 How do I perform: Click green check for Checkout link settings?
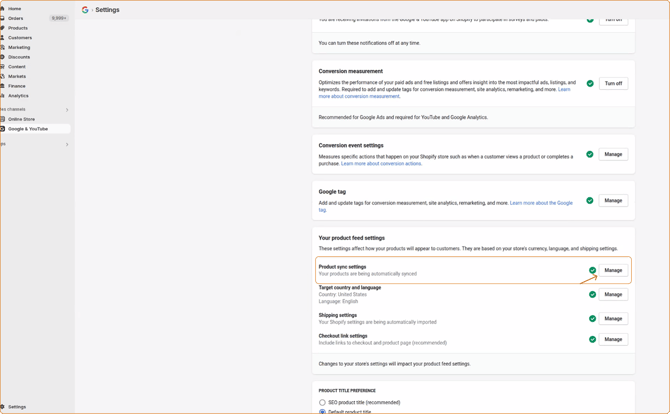[x=592, y=339]
